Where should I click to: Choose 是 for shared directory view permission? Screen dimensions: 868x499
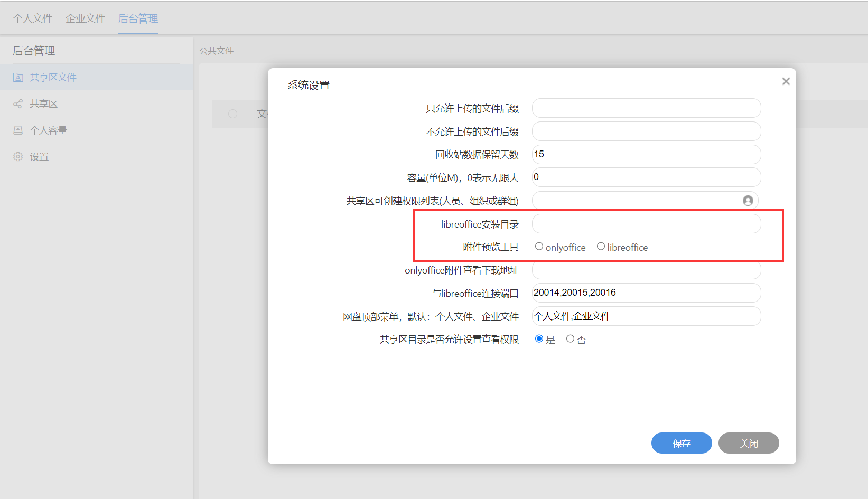(539, 339)
